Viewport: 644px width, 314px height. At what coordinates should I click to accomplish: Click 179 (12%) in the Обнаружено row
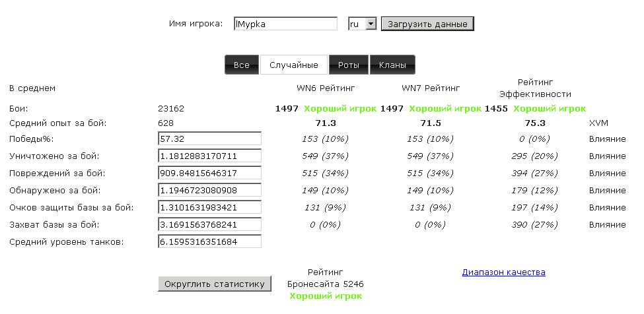coord(535,191)
